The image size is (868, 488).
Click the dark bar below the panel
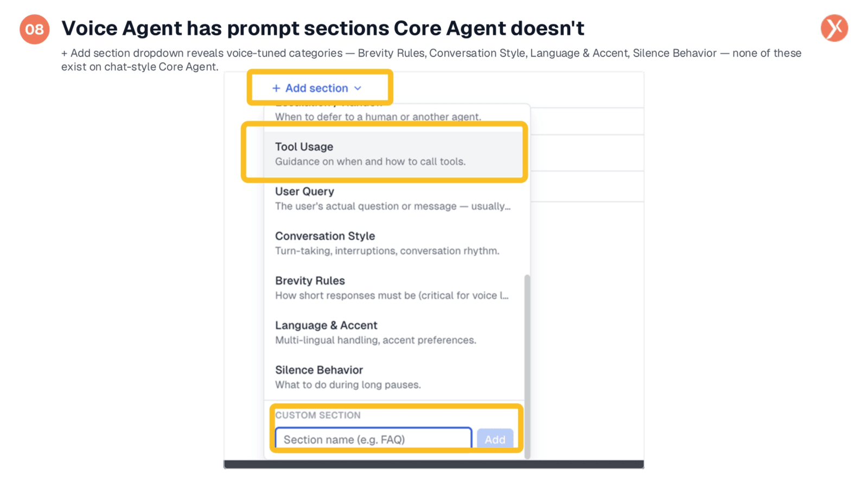point(433,465)
